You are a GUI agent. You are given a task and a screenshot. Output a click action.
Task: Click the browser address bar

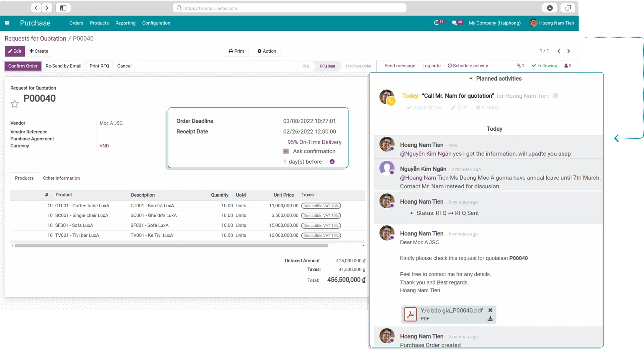coord(289,8)
